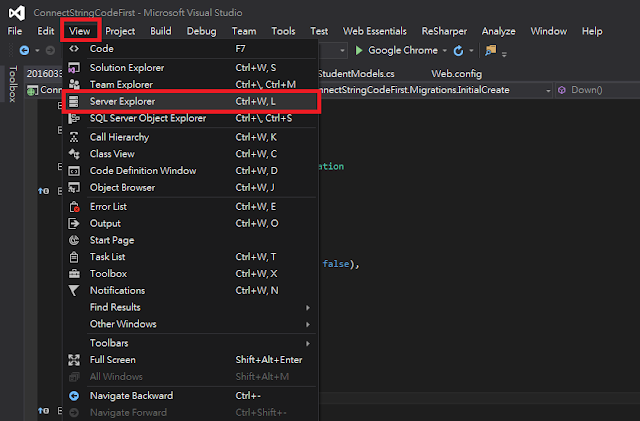Start debugging with Google Chrome
640x421 pixels.
[396, 50]
